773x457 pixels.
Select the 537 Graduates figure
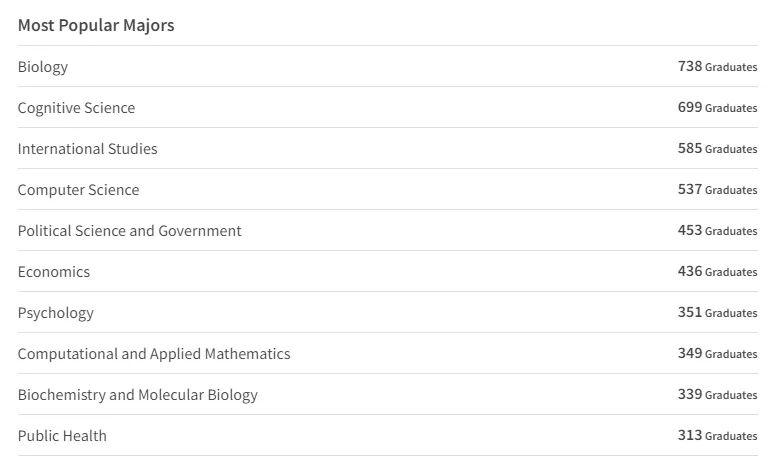(x=717, y=190)
